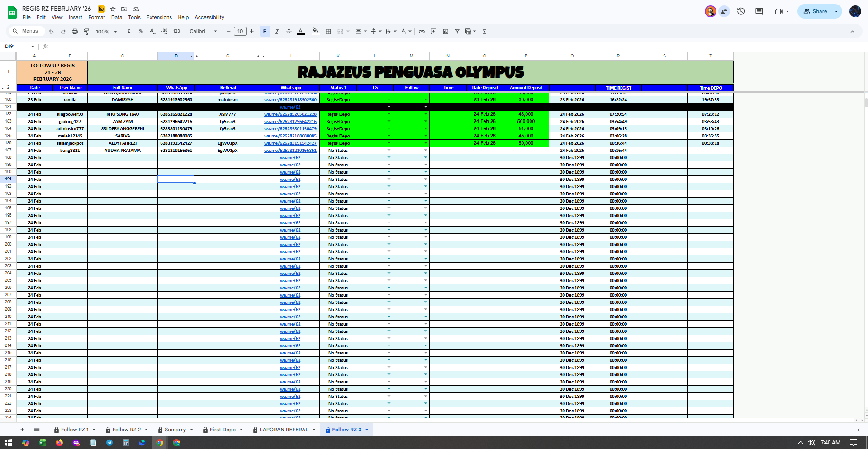Open the collaborator chat icon

(725, 11)
